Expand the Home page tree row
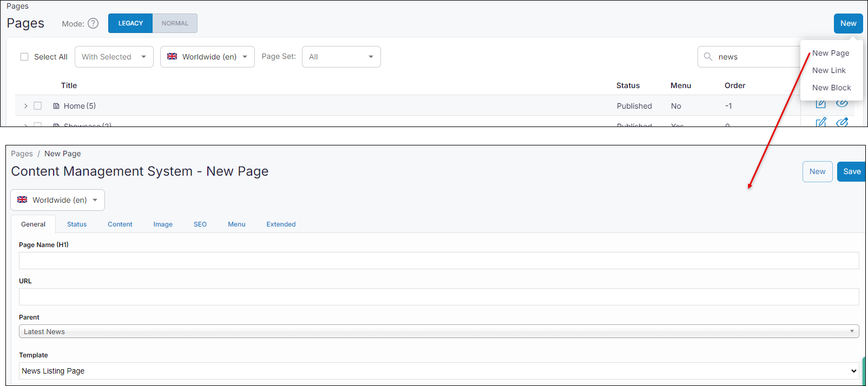Screen dimensions: 868x386 pos(25,106)
